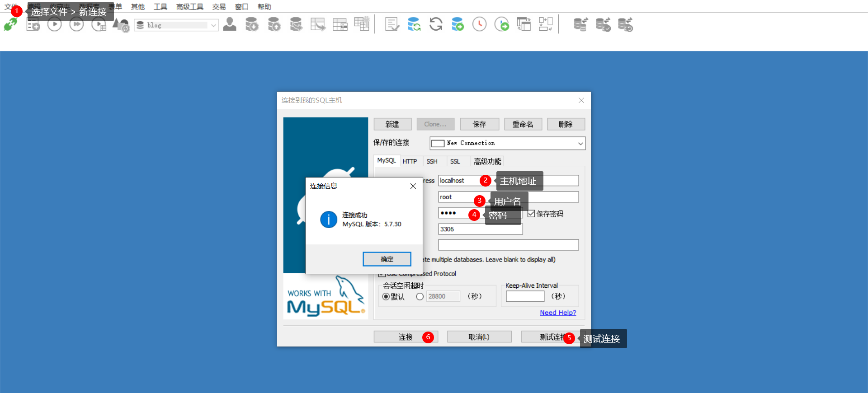Open the document with checkmark icon
Viewport: 868px width, 393px height.
click(392, 24)
